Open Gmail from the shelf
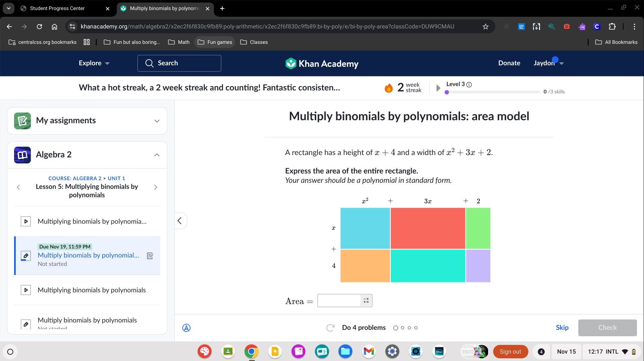The height and width of the screenshot is (361, 644). [x=369, y=351]
